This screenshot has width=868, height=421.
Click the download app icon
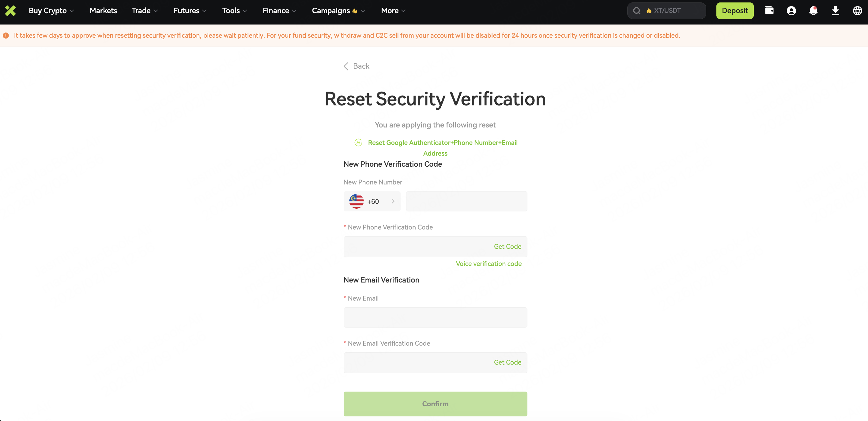pos(835,11)
